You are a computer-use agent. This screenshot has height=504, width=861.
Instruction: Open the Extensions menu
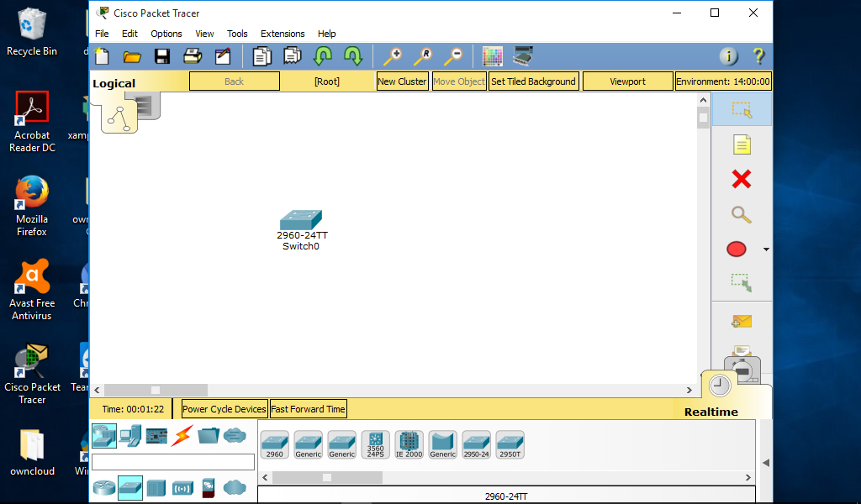point(283,34)
